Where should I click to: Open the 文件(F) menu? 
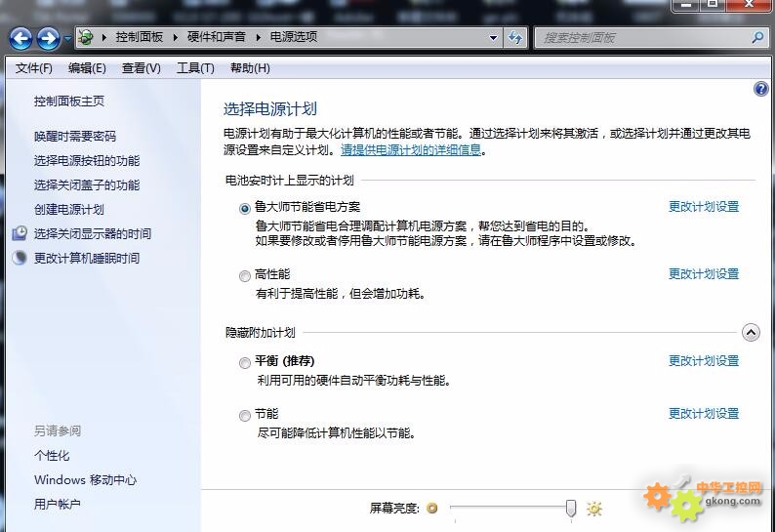[x=33, y=68]
